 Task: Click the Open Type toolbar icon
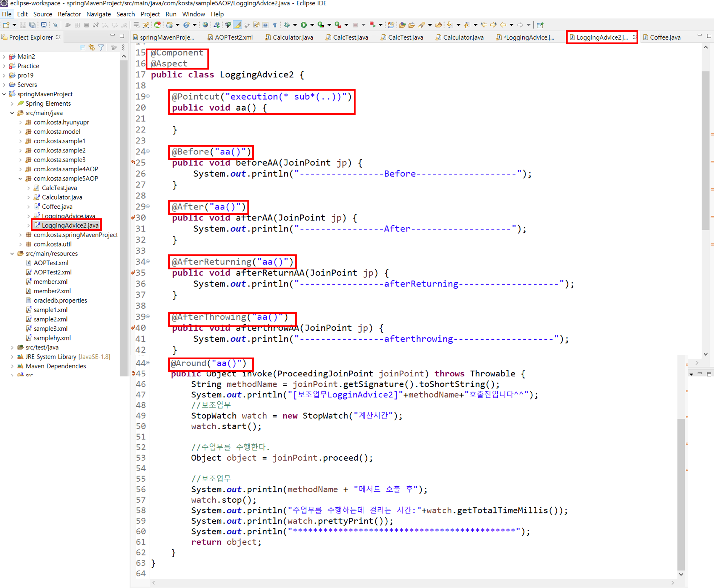pos(402,25)
